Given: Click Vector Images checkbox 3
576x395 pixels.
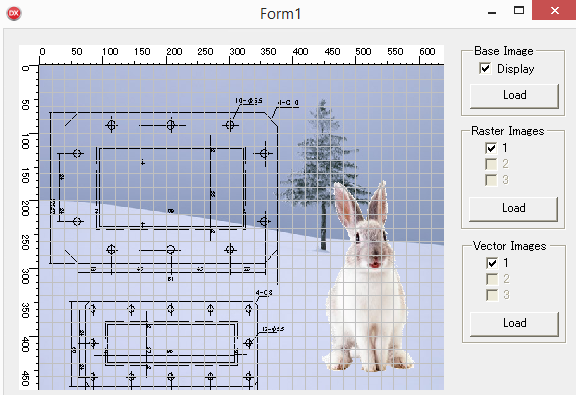Looking at the screenshot, I should [x=492, y=295].
